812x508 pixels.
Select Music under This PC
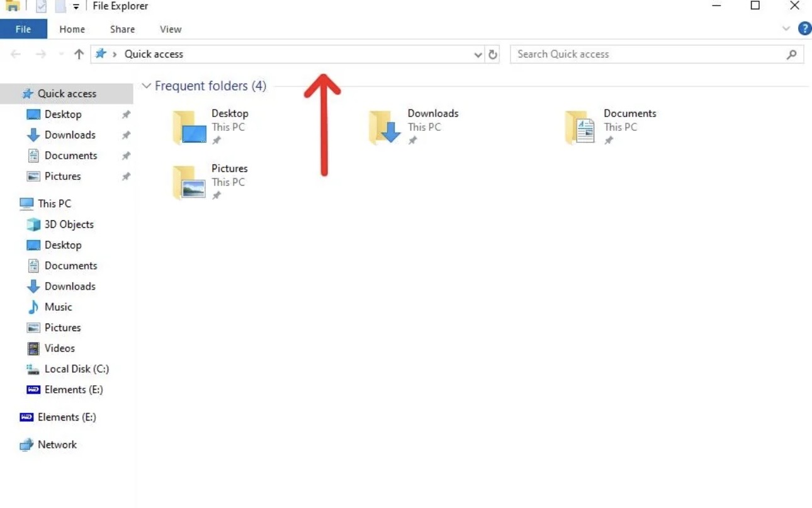58,307
